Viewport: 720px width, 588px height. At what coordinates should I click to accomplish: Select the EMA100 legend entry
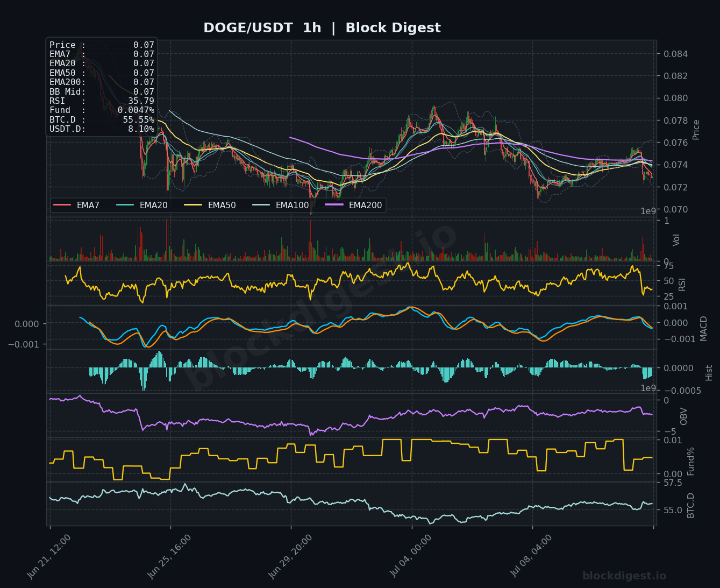pyautogui.click(x=280, y=205)
